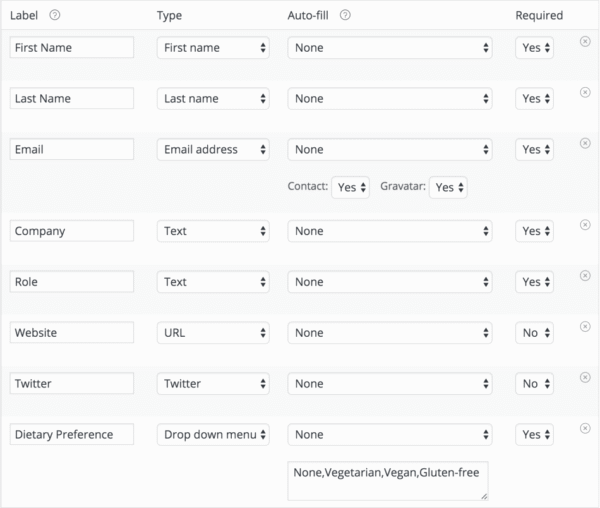This screenshot has width=600, height=508.
Task: Click the Type column header
Action: (x=169, y=16)
